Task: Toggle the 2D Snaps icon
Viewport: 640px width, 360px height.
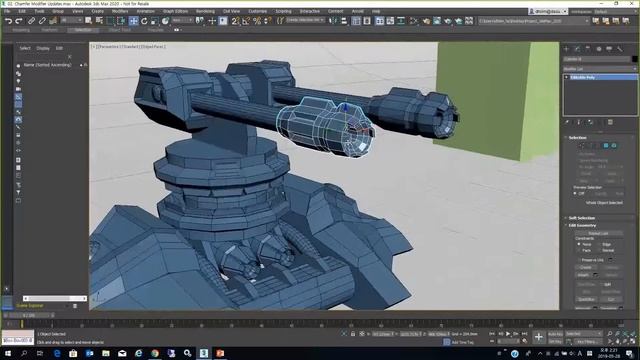Action: [236, 21]
